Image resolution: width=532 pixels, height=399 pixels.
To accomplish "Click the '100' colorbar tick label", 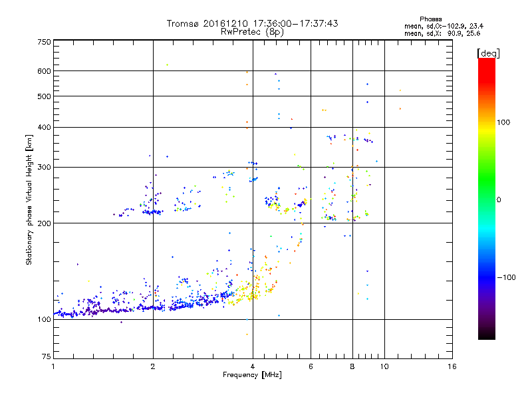I will (x=503, y=122).
